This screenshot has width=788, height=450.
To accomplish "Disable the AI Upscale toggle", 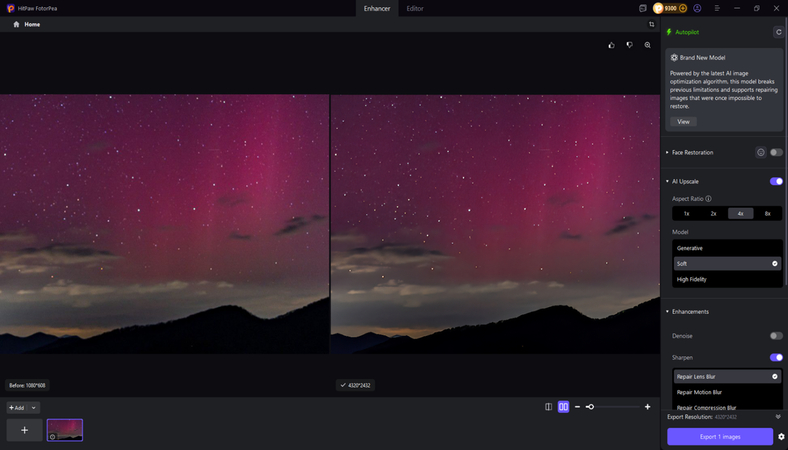I will (x=776, y=181).
